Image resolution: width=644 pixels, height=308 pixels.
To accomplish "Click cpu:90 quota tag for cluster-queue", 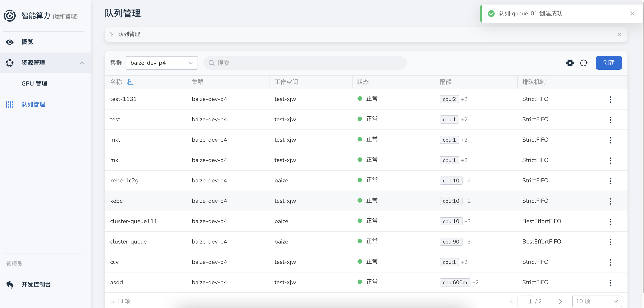I will [451, 242].
